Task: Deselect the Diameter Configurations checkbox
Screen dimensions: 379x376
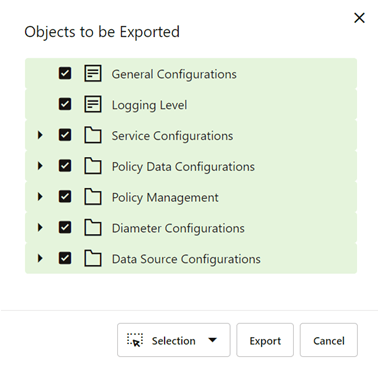Action: click(65, 227)
